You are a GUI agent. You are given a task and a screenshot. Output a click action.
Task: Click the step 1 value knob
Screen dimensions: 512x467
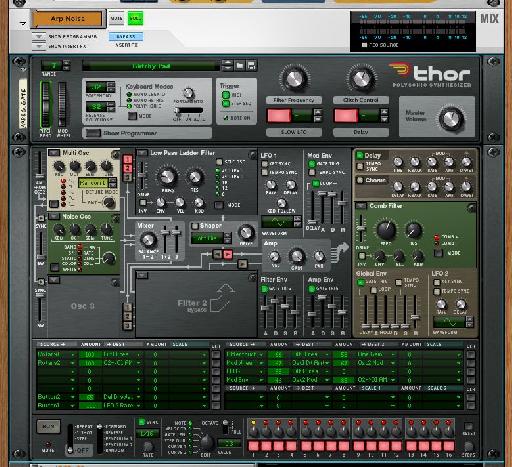pyautogui.click(x=254, y=431)
